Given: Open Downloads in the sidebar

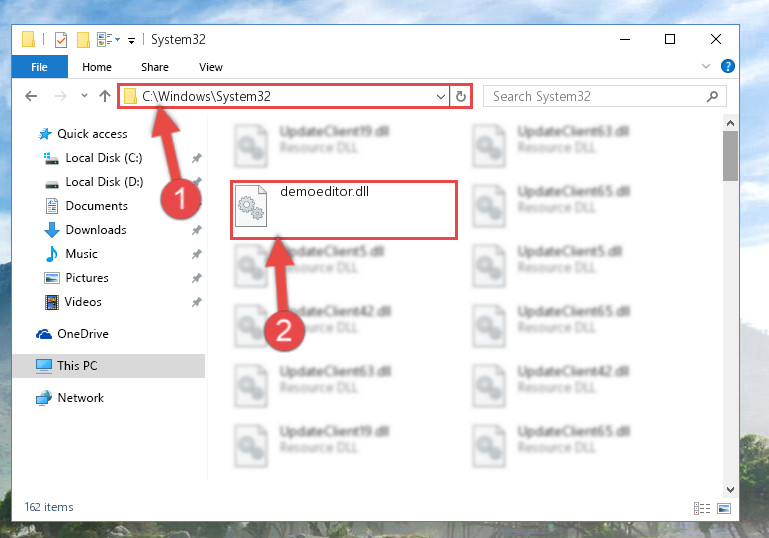Looking at the screenshot, I should (x=96, y=230).
